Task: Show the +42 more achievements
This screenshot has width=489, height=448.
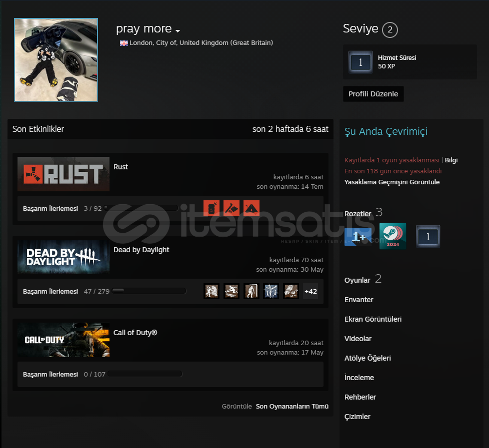Action: click(x=310, y=291)
